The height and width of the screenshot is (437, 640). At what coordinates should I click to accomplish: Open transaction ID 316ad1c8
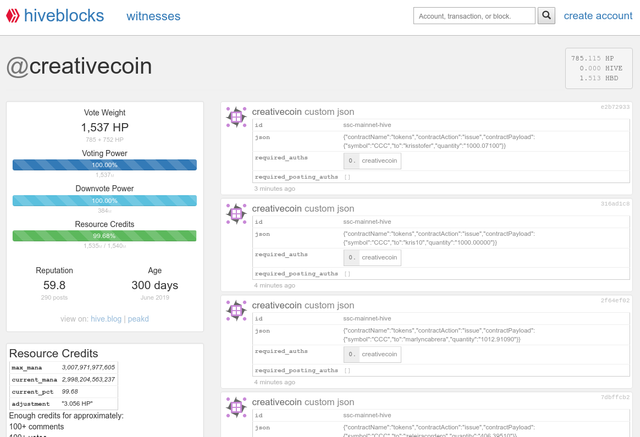pyautogui.click(x=615, y=203)
